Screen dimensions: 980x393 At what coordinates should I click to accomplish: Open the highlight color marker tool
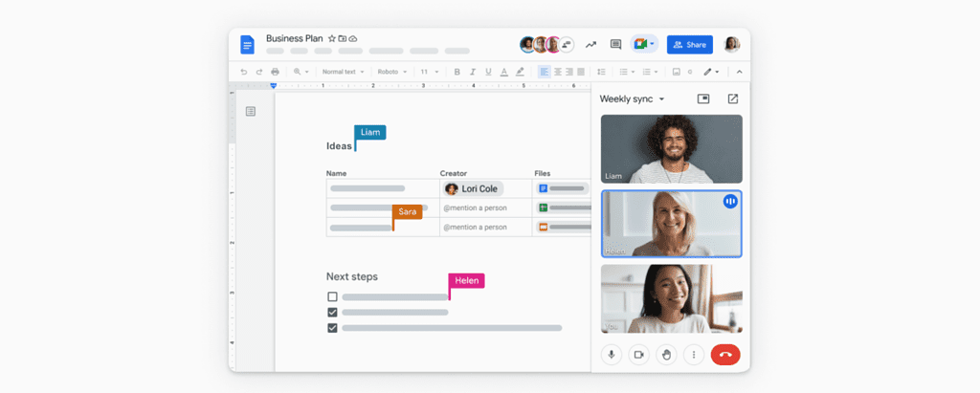click(520, 72)
